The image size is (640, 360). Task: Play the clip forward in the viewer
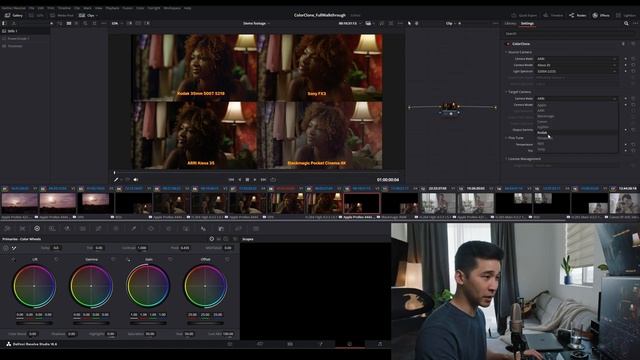(255, 180)
